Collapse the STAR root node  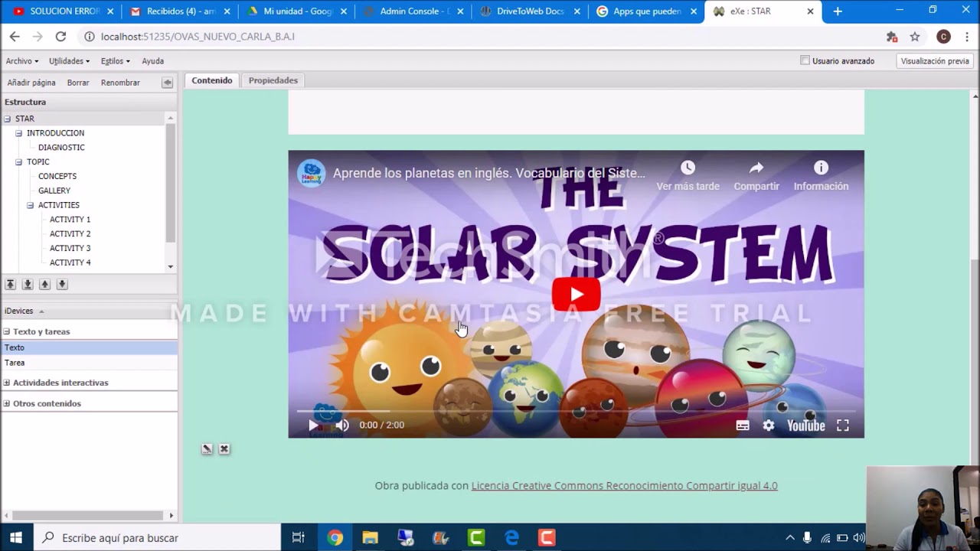coord(7,119)
